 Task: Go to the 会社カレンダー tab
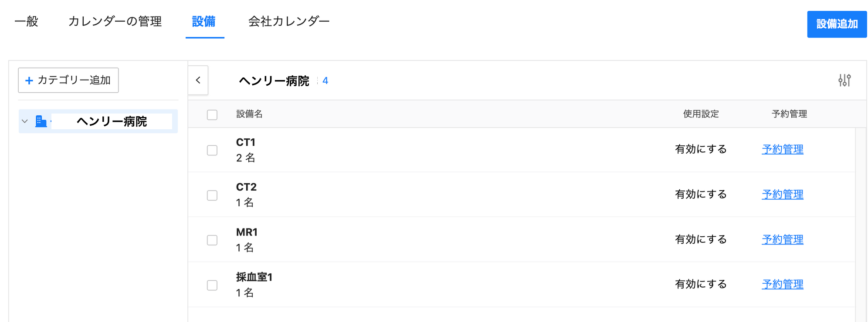tap(288, 21)
